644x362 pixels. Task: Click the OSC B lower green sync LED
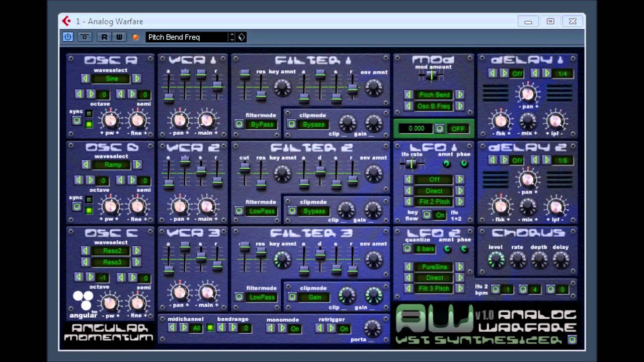89,210
